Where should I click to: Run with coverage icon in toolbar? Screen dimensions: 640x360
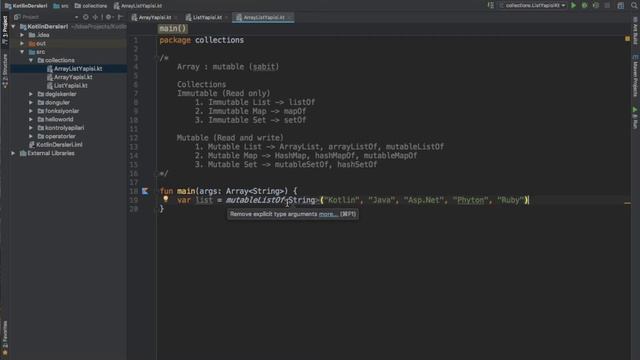tap(596, 5)
